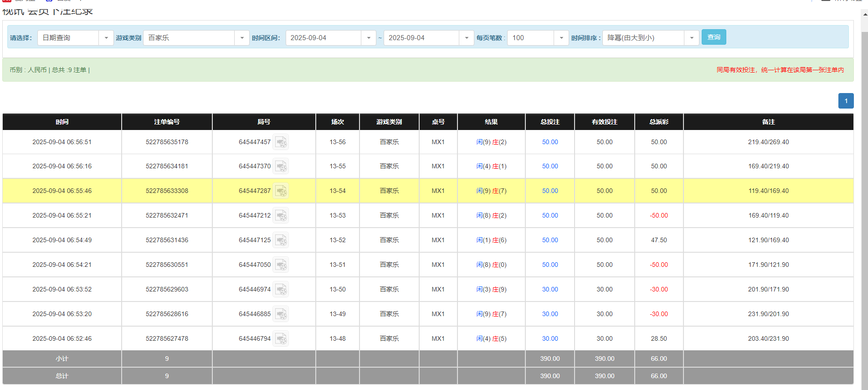868x390 pixels.
Task: Click replay icon beside round 645447212
Action: (281, 216)
